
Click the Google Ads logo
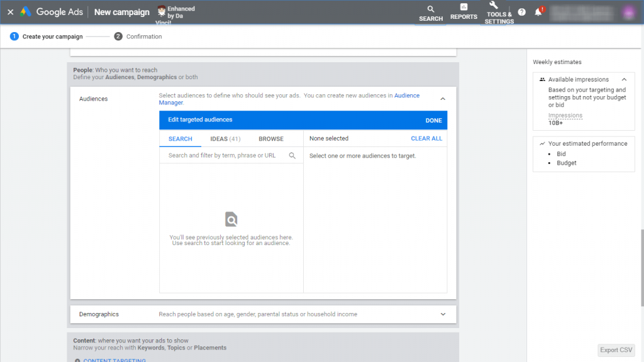25,12
